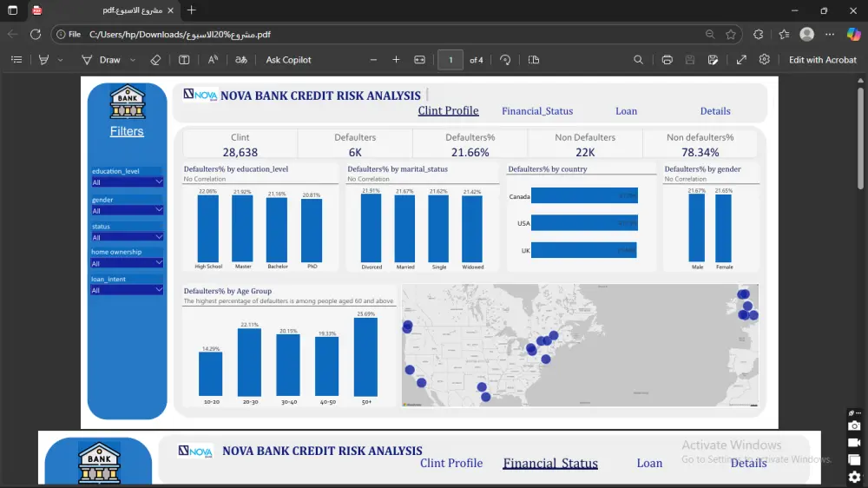Choose Edit with Acrobat
The width and height of the screenshot is (868, 488).
tap(822, 60)
